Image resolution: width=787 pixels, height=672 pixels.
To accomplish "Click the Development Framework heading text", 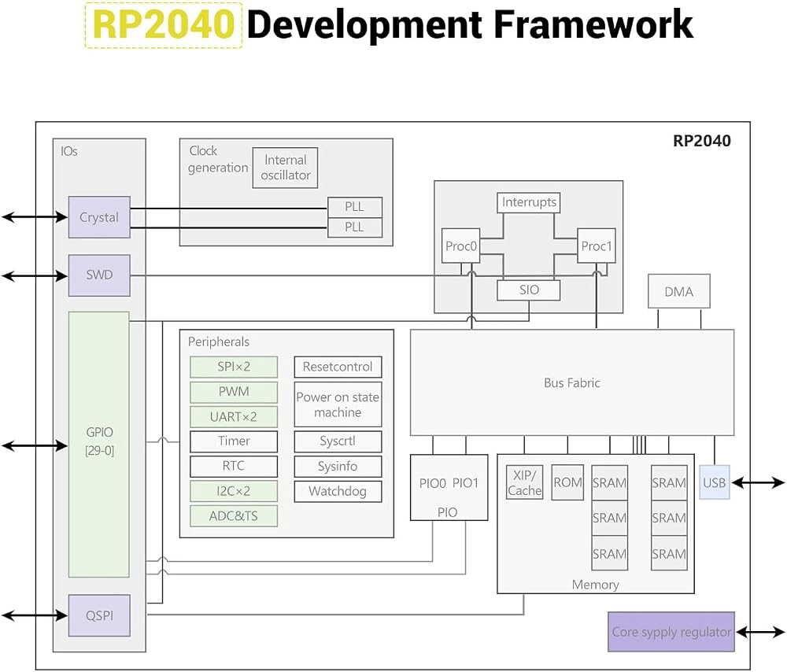I will coord(470,24).
